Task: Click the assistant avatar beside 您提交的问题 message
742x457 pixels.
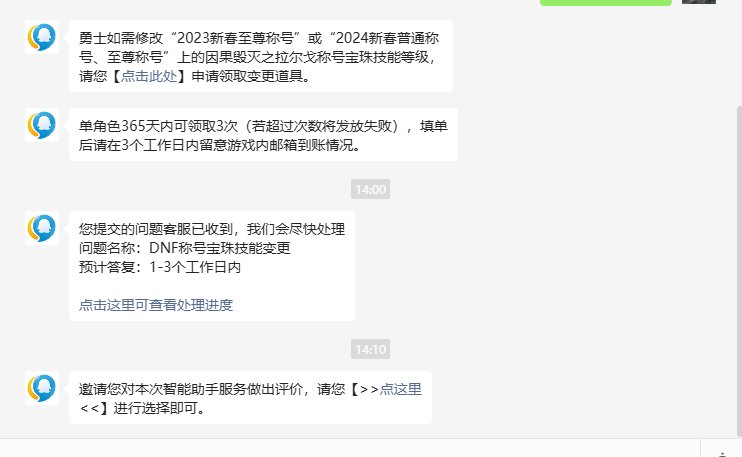Action: coord(42,228)
